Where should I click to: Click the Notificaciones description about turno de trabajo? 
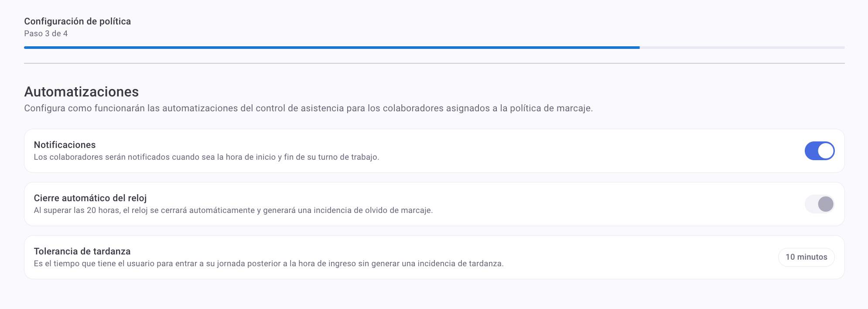coord(206,157)
